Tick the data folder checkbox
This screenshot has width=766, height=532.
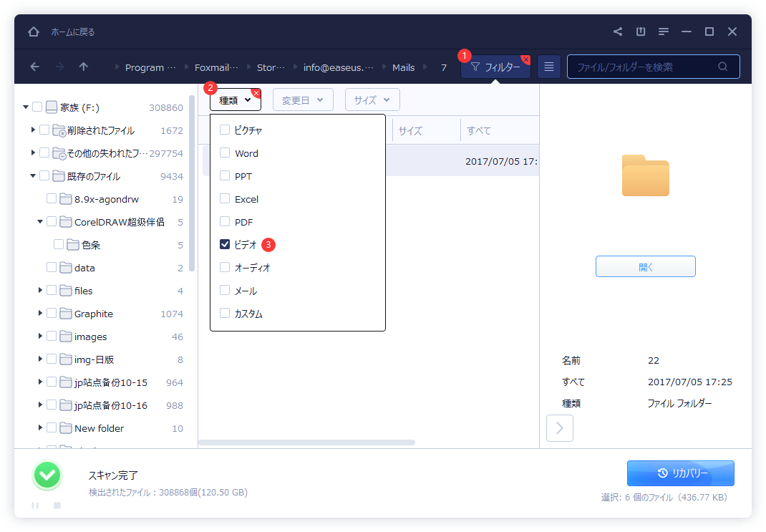(x=52, y=267)
